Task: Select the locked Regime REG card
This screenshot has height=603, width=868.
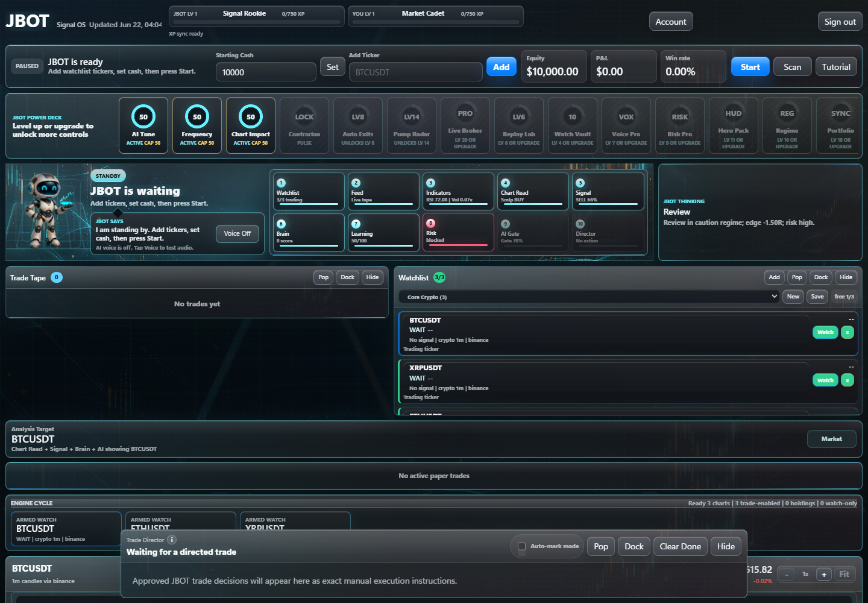Action: [x=787, y=125]
